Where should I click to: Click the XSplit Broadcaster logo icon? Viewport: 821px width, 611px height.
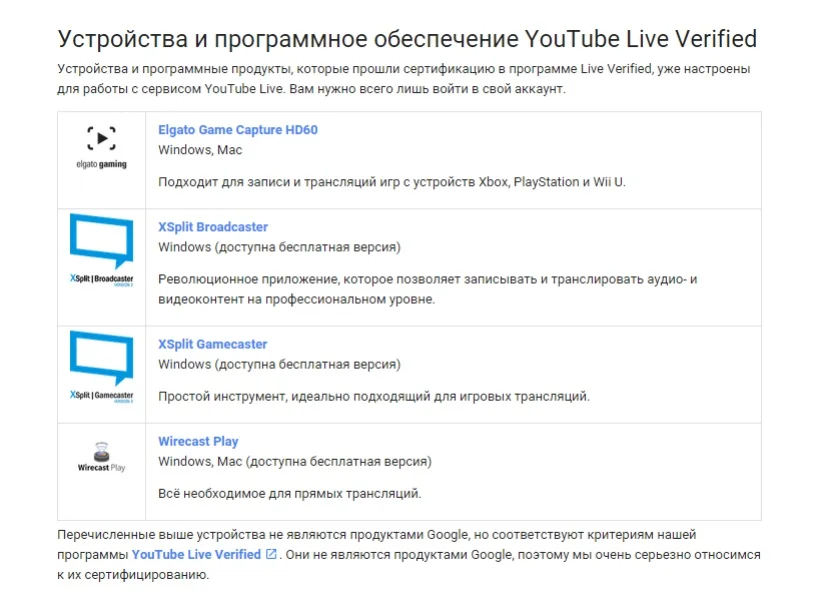pyautogui.click(x=101, y=243)
